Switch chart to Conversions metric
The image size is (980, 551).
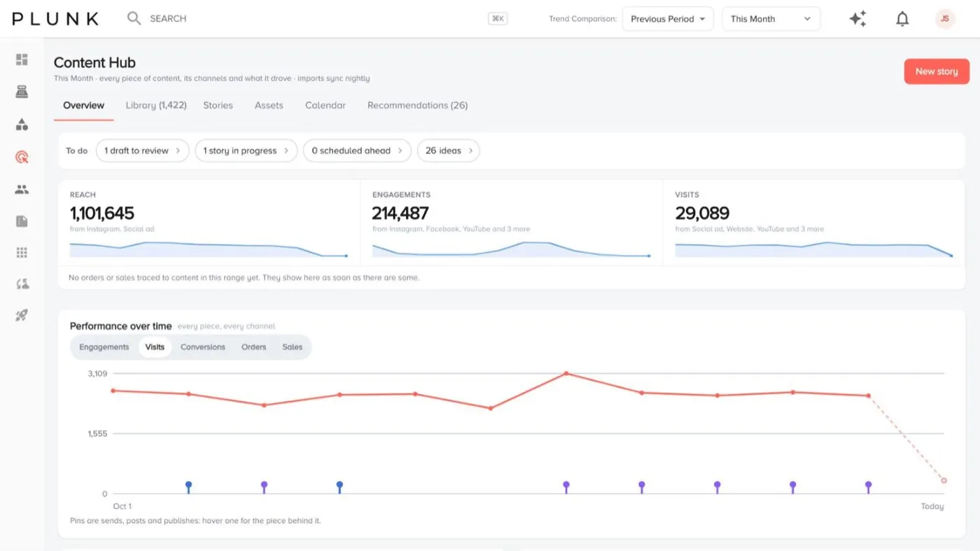[x=203, y=347]
